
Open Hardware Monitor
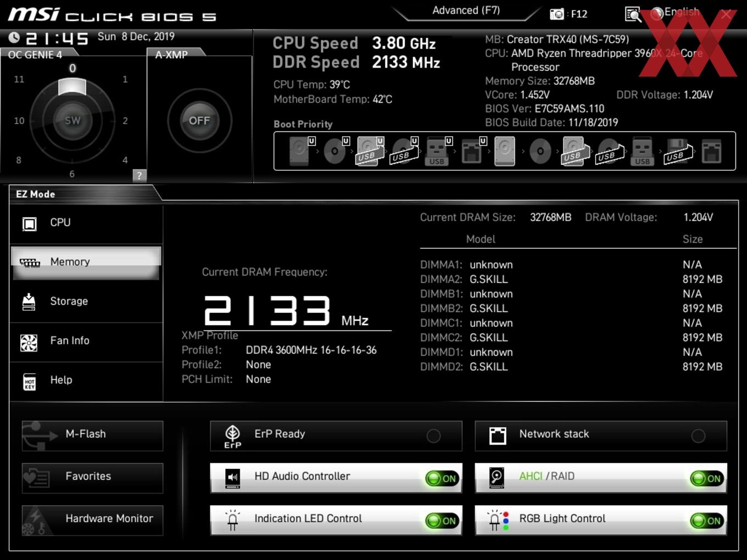[x=92, y=520]
